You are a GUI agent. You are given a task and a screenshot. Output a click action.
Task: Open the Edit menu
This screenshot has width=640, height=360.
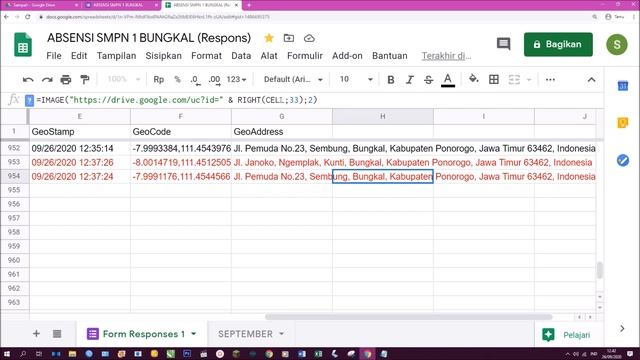(79, 56)
